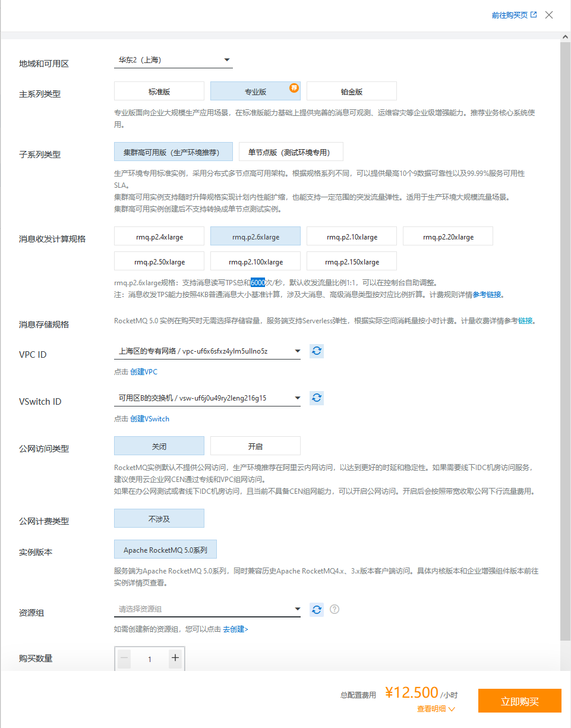The width and height of the screenshot is (571, 728).
Task: Click the highlighted 6000 TPS value
Action: click(x=258, y=282)
